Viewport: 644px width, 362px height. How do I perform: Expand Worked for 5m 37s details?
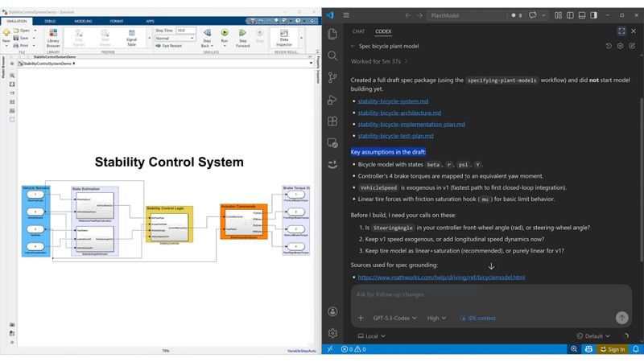(x=379, y=61)
